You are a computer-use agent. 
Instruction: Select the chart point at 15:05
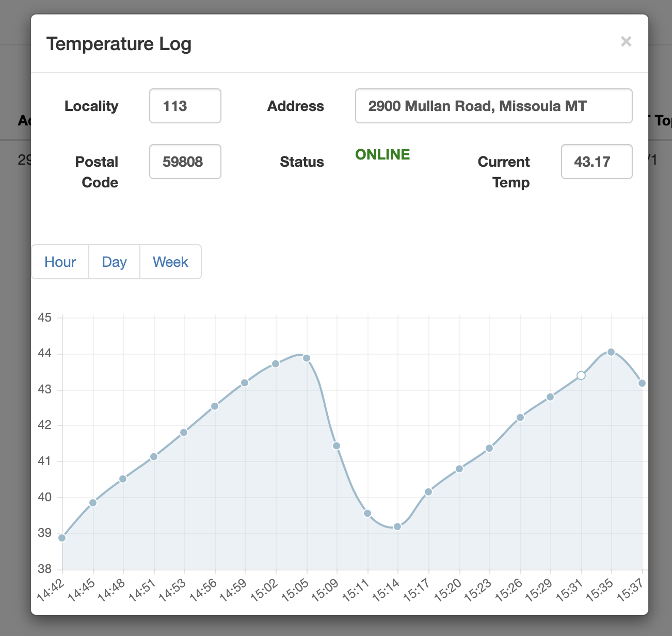pyautogui.click(x=307, y=358)
